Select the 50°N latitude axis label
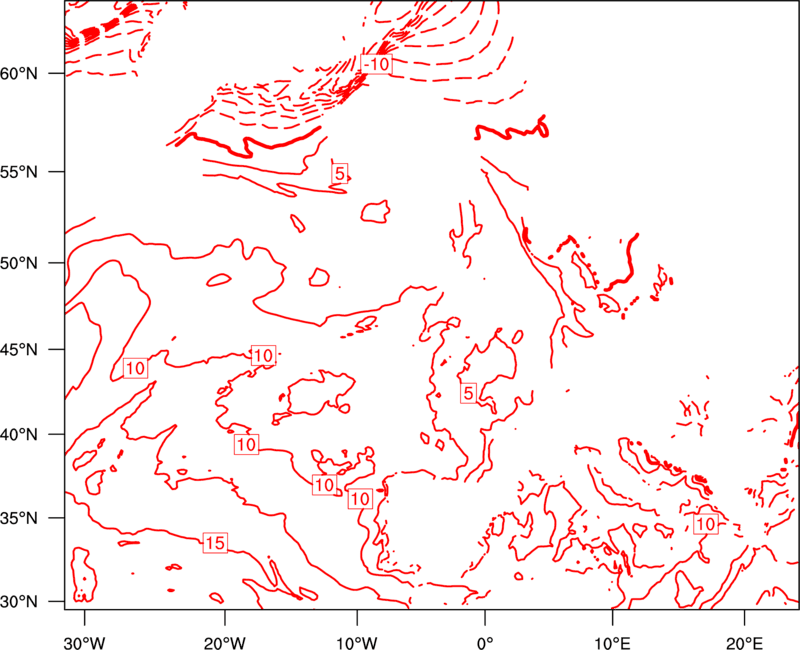The width and height of the screenshot is (800, 650). click(x=19, y=263)
